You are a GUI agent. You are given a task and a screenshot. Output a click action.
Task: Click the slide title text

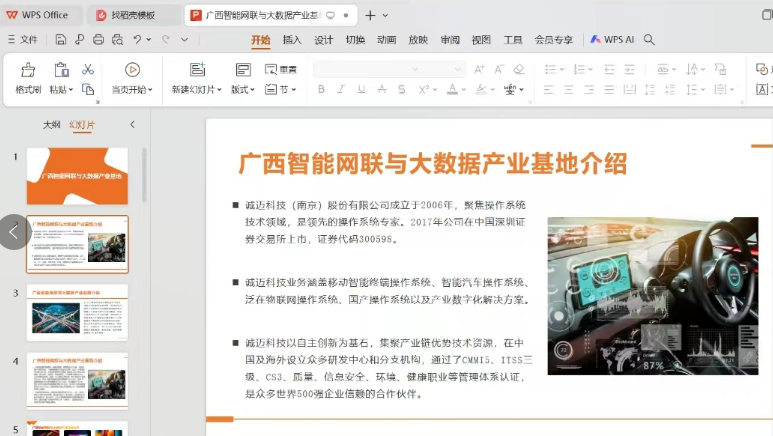tap(432, 164)
